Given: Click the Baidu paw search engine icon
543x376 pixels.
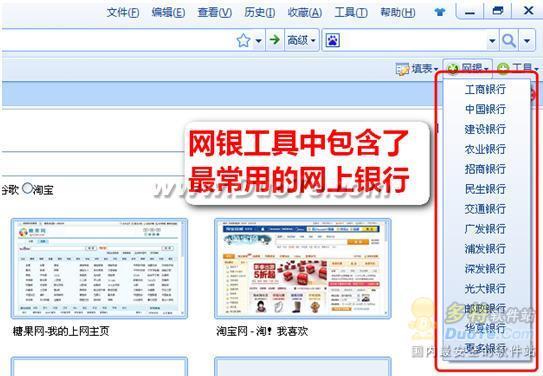Looking at the screenshot, I should [333, 41].
